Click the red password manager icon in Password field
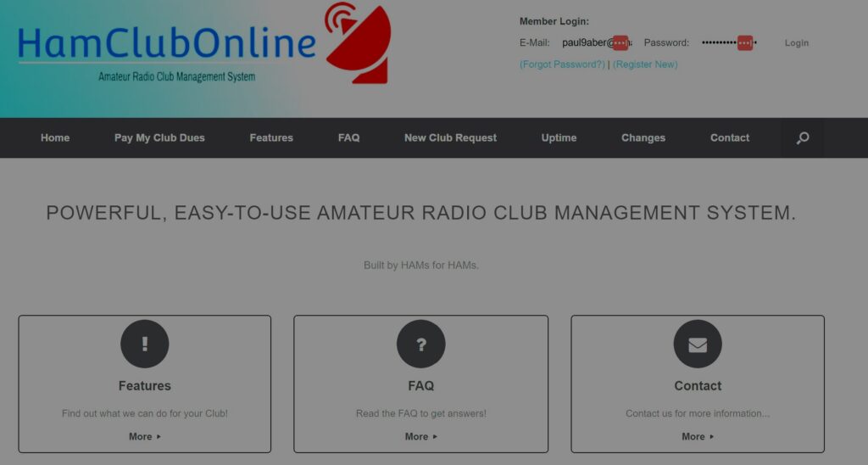The height and width of the screenshot is (465, 868). pos(745,42)
